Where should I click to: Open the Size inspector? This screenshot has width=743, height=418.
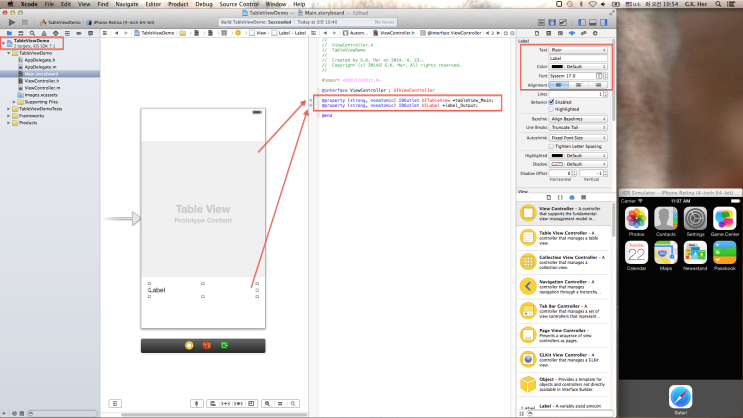[x=583, y=33]
